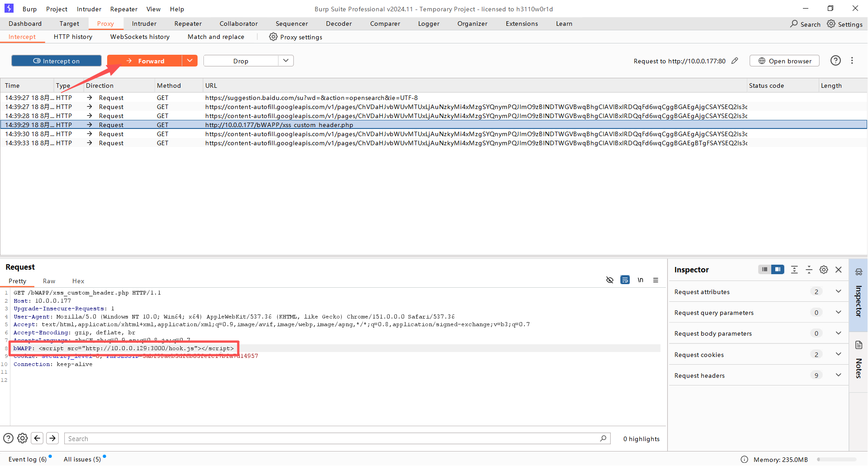Screen dimensions: 868x466
Task: Open the Decoder tab
Action: (x=339, y=24)
